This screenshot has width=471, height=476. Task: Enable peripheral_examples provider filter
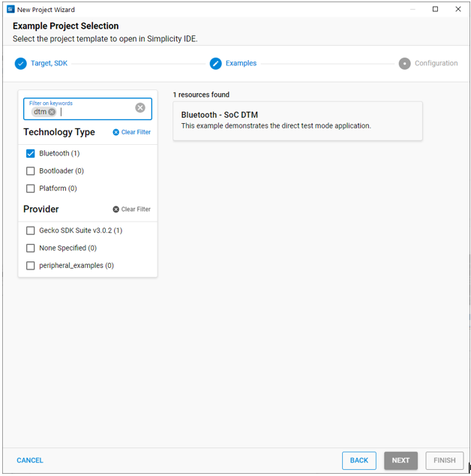click(x=30, y=266)
